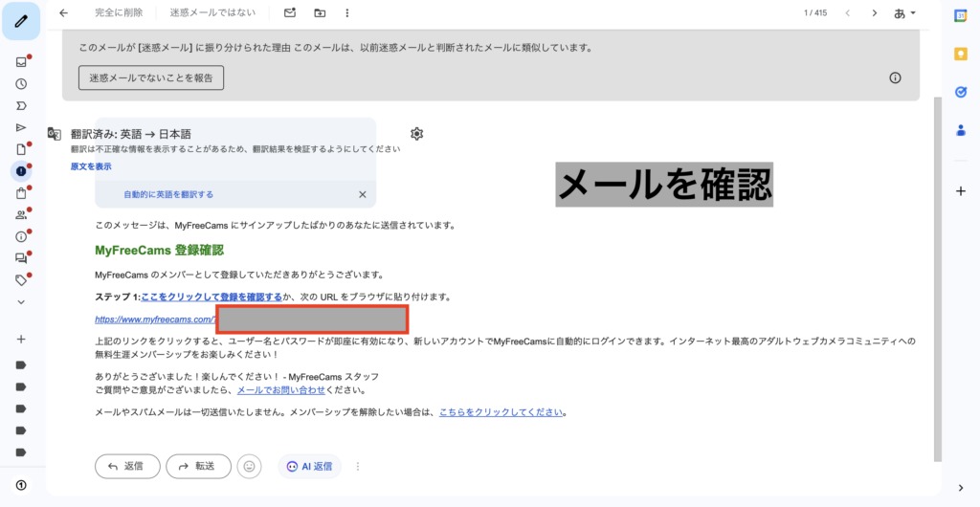
Task: Click the pencil compose icon
Action: pyautogui.click(x=21, y=21)
